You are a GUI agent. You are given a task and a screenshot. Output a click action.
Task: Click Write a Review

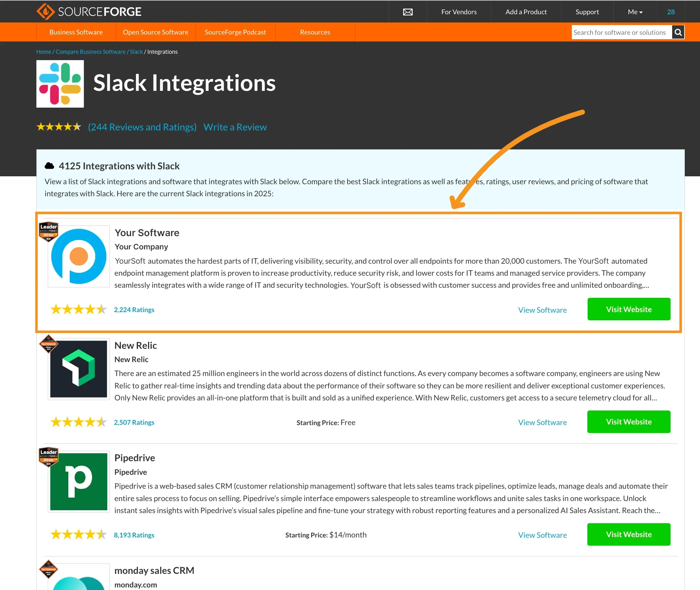pos(235,127)
